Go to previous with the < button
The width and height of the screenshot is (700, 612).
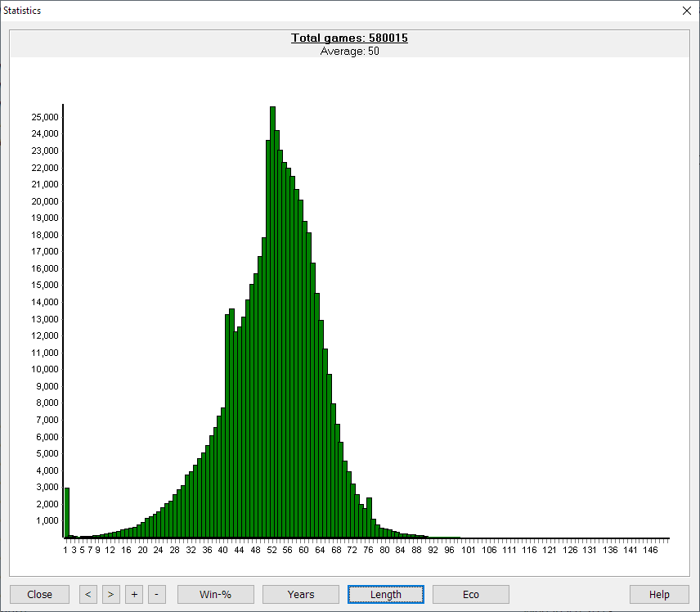[x=88, y=594]
